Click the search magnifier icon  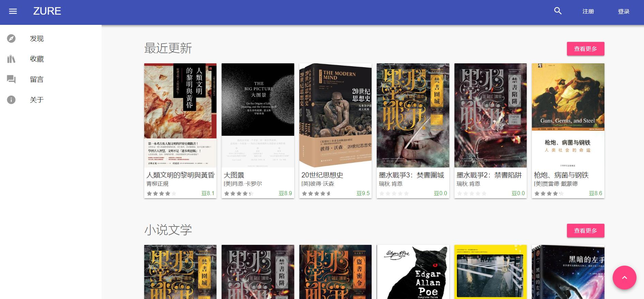pyautogui.click(x=558, y=11)
